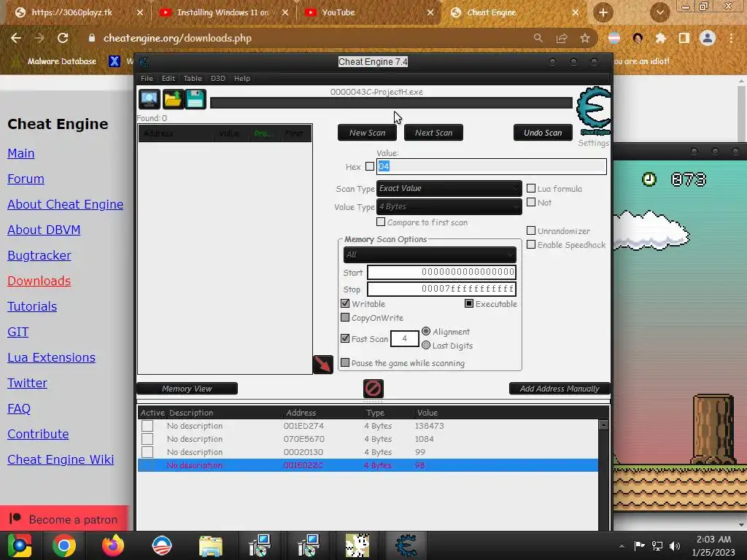Select the Alignment radio button

pyautogui.click(x=426, y=331)
